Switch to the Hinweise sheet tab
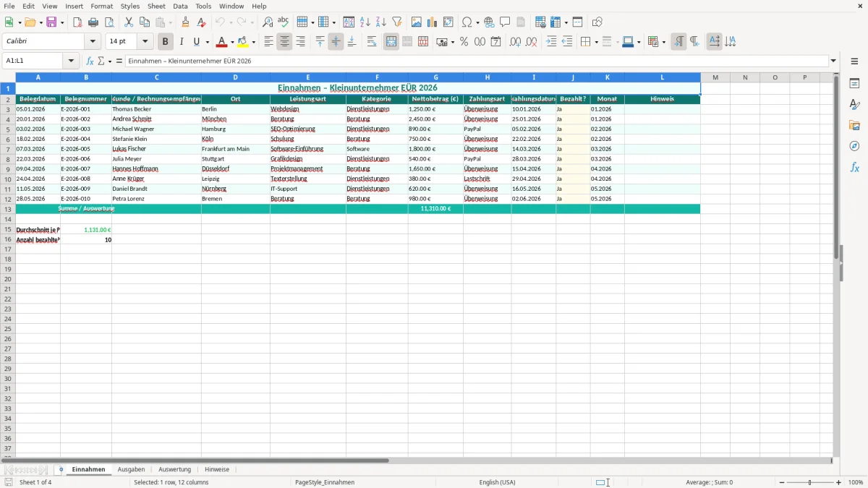This screenshot has height=488, width=868. tap(217, 469)
